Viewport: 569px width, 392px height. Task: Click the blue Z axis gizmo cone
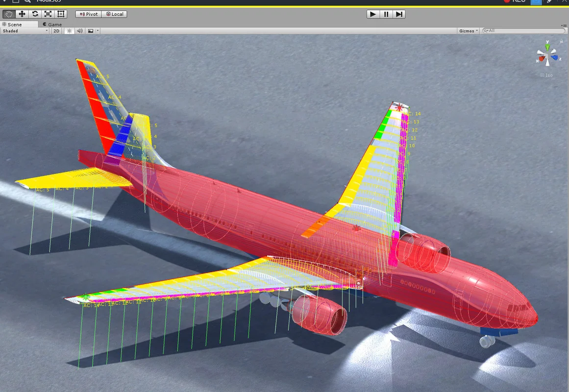coord(555,58)
